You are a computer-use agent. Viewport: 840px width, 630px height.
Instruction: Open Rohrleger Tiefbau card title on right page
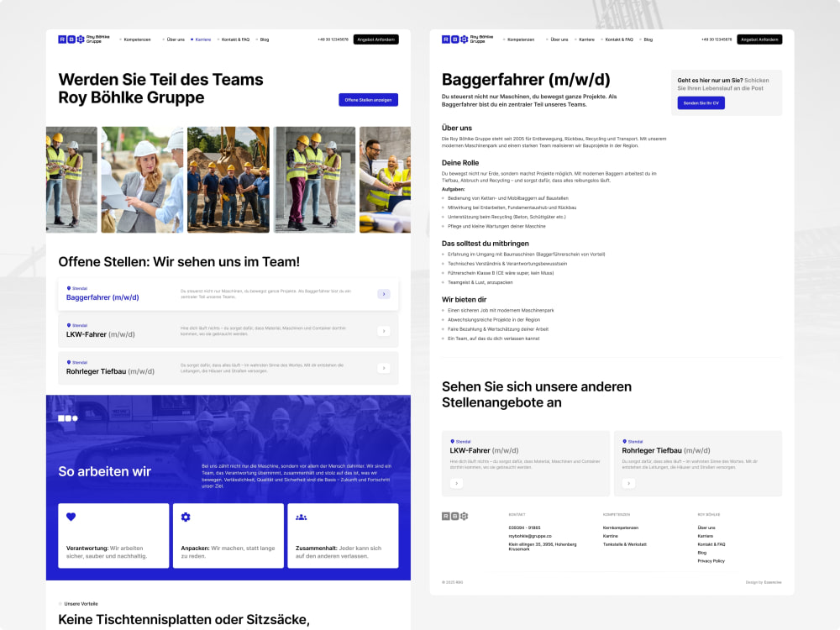(666, 450)
